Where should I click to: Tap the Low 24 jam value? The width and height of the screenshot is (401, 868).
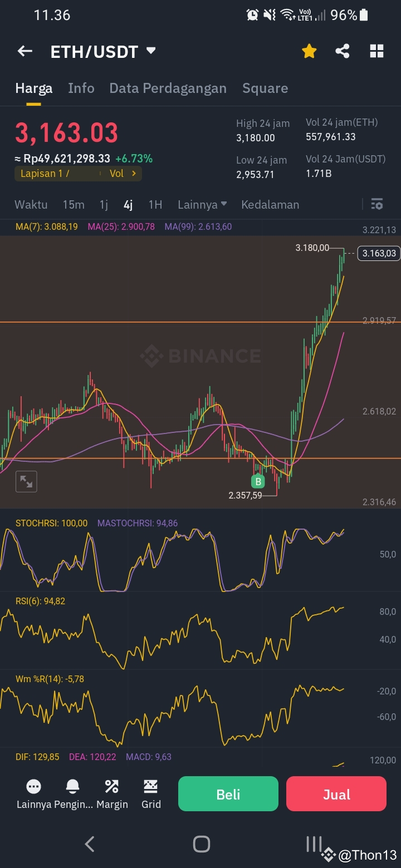(x=255, y=174)
